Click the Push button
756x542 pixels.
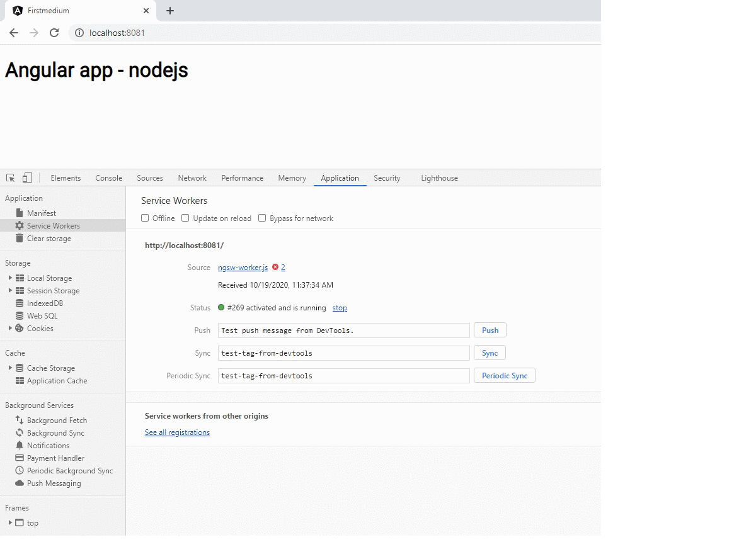pos(490,330)
